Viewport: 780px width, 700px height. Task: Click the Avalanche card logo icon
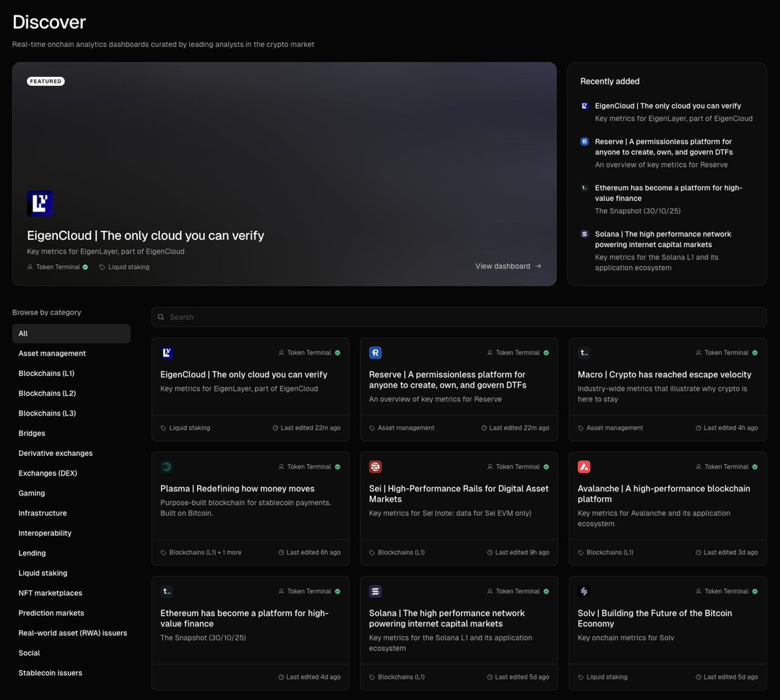coord(584,467)
